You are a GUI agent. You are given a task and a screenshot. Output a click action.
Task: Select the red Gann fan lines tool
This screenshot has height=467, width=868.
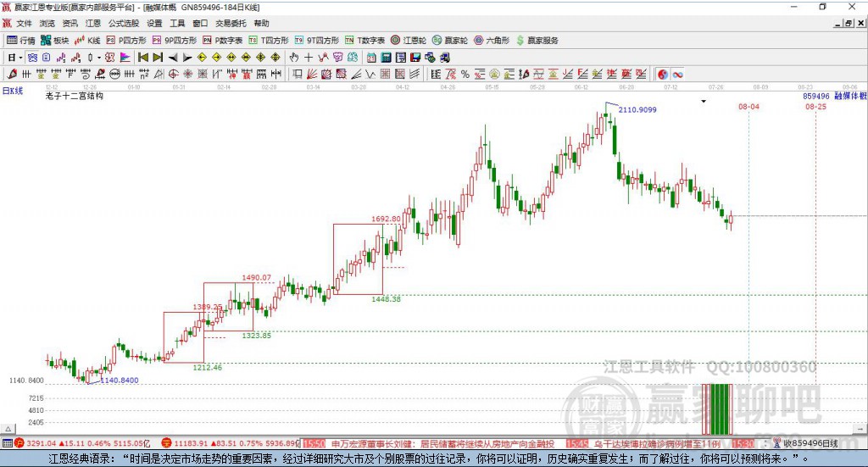pos(312,74)
